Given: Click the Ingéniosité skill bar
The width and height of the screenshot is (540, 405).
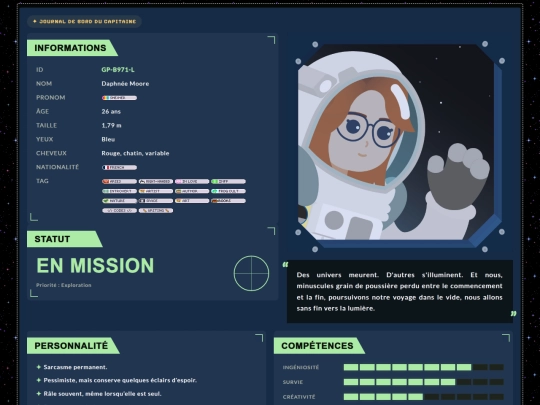Looking at the screenshot, I should coord(424,367).
